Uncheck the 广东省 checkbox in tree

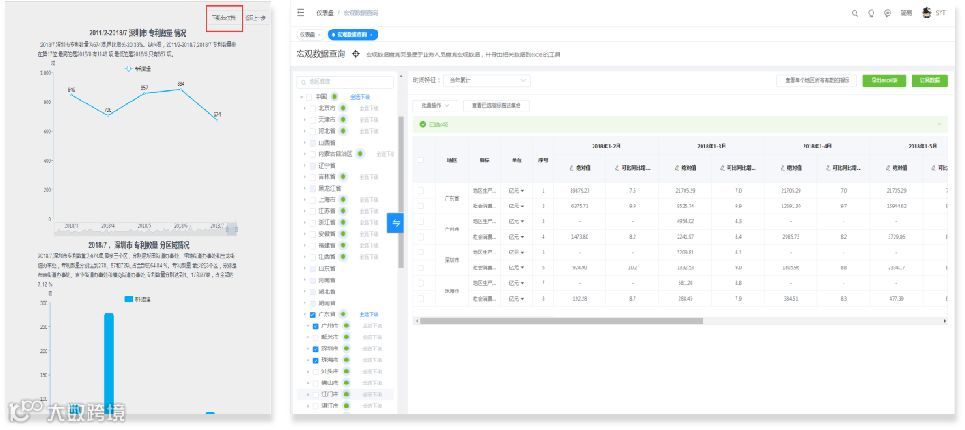pos(313,314)
